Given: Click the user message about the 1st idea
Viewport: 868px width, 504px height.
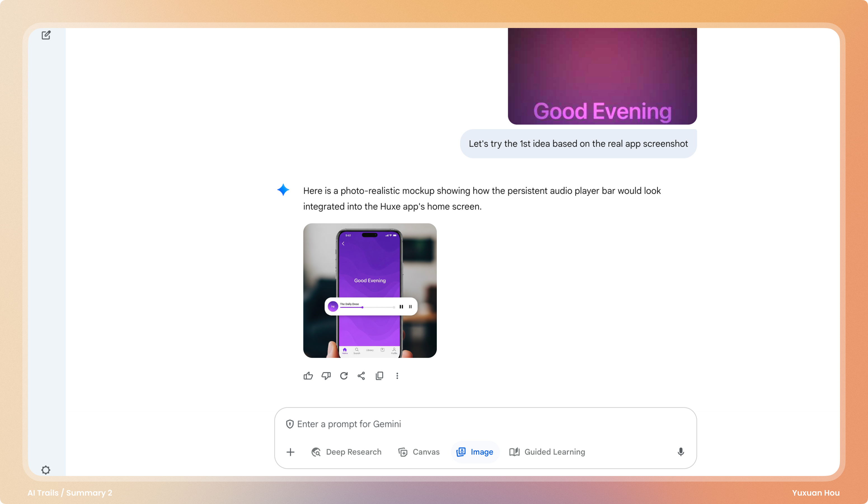Looking at the screenshot, I should point(578,144).
